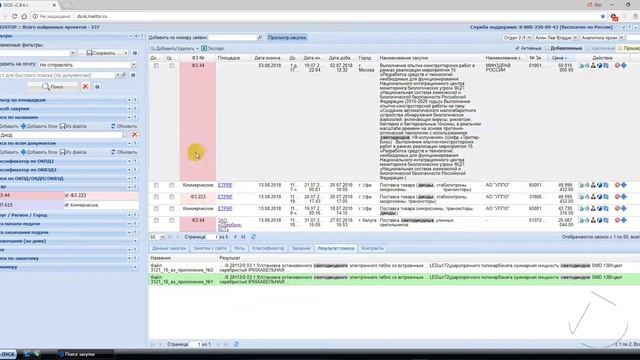
Task: Jump to last page of purchases list
Action: 243,237
